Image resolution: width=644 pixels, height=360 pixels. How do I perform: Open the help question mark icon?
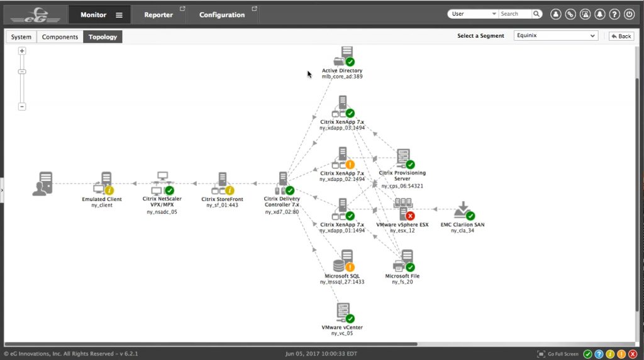pyautogui.click(x=614, y=14)
